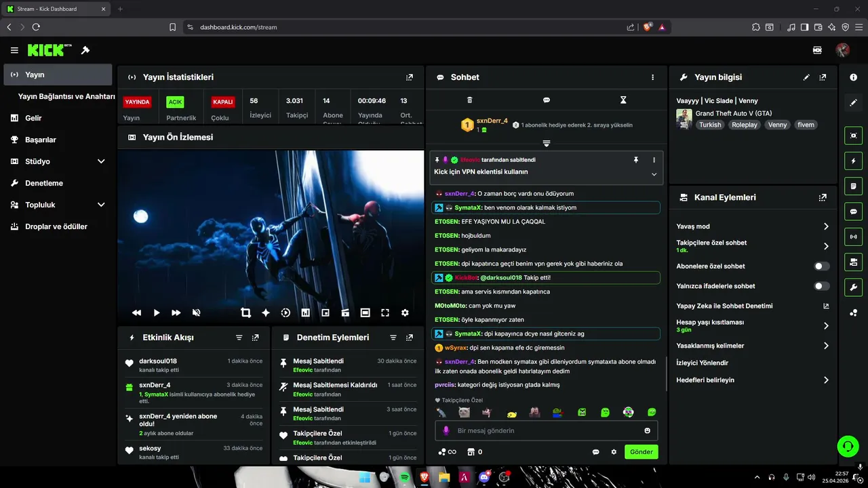Click the hourglass icon in the chat toolbar
Viewport: 868px width, 488px height.
[x=623, y=100]
